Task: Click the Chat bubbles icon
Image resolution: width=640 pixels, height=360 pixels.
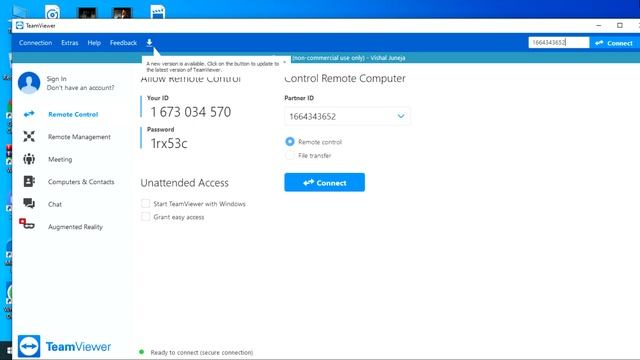Action: [29, 203]
